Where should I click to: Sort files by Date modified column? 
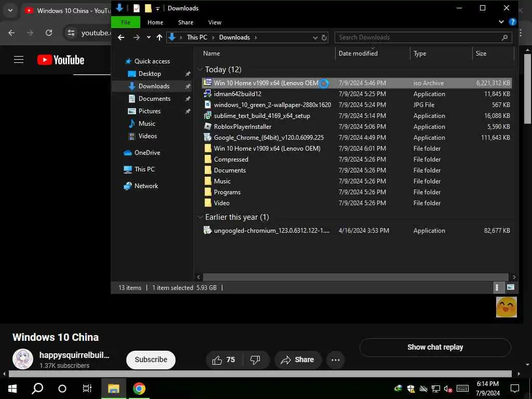tap(358, 54)
